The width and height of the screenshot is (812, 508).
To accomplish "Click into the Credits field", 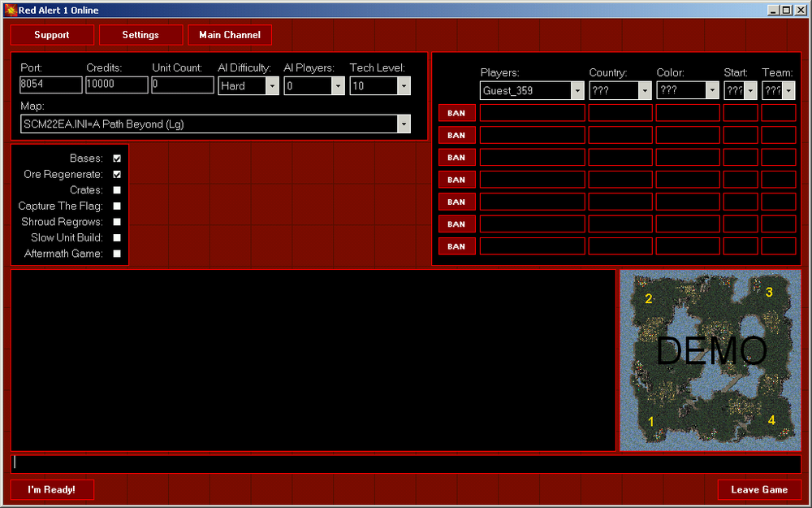I will tap(116, 85).
